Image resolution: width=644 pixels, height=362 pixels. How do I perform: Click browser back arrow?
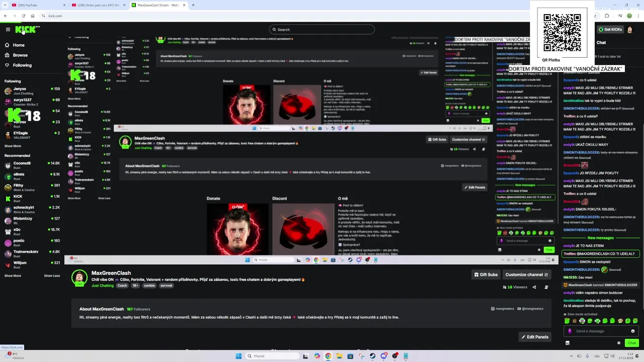pos(6,16)
